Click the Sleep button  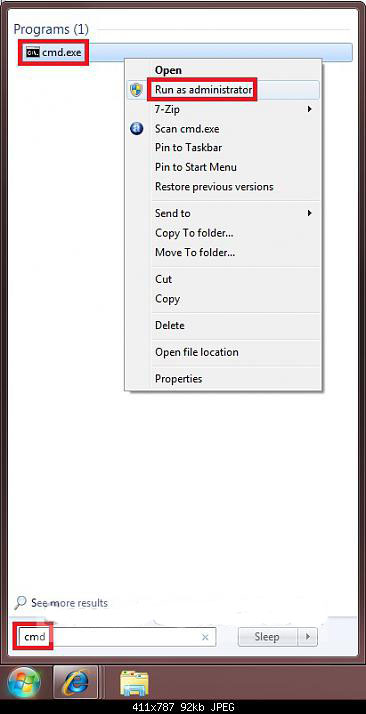point(267,637)
